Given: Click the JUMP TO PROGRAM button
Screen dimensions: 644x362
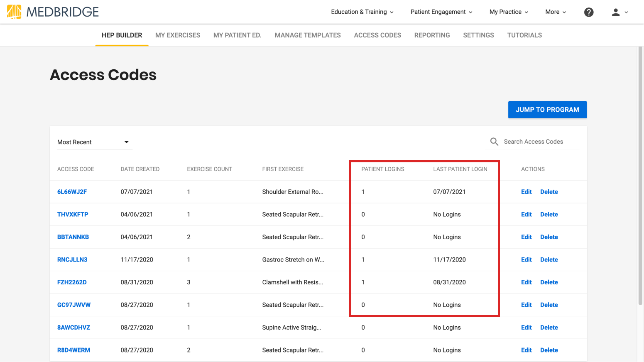Looking at the screenshot, I should point(547,110).
